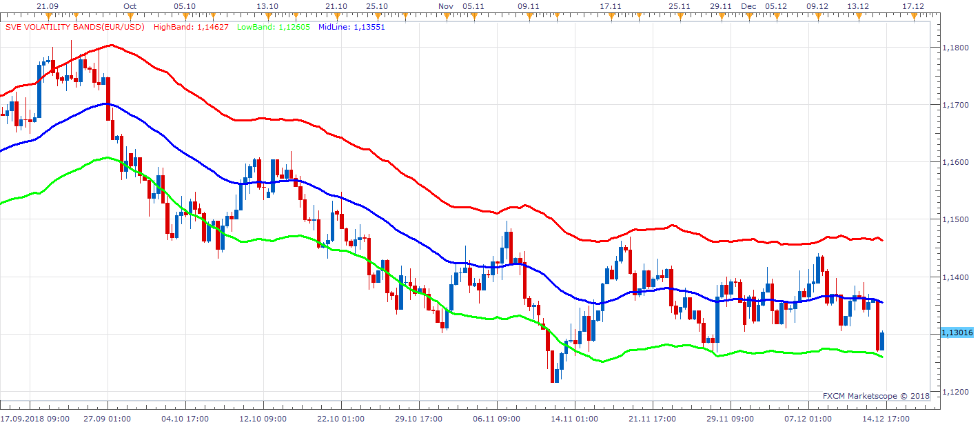Click the 29.11 09:00 bottom time label
Screen dimensions: 980x427
pos(730,419)
